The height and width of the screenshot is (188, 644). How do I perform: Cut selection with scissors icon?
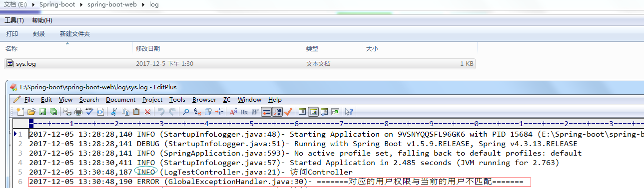tap(114, 112)
